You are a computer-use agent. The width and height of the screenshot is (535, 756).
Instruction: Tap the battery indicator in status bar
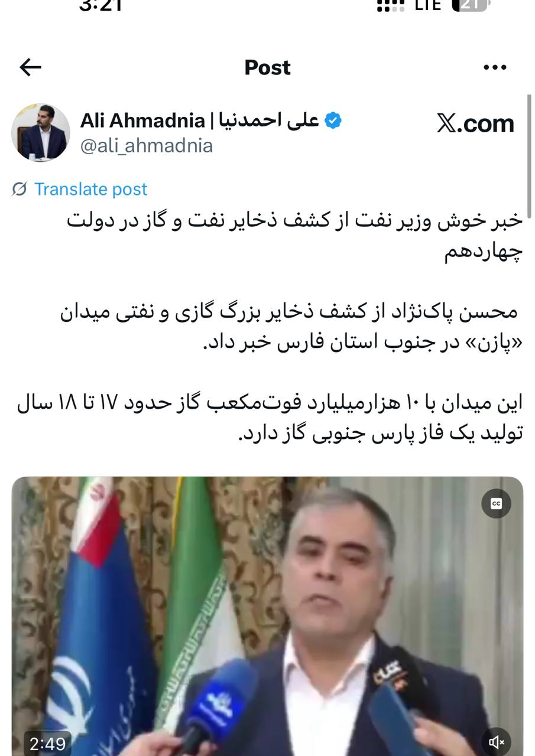pyautogui.click(x=471, y=5)
